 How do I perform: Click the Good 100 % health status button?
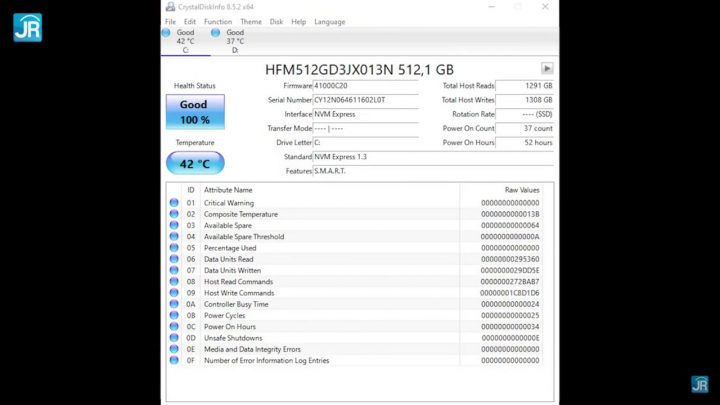[x=195, y=112]
